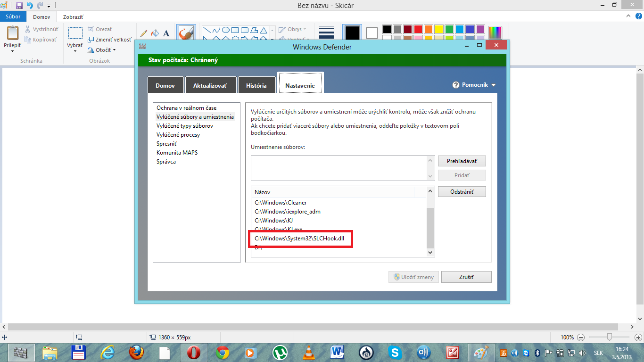The width and height of the screenshot is (644, 362).
Task: Open VLC media player from taskbar
Action: click(x=308, y=352)
